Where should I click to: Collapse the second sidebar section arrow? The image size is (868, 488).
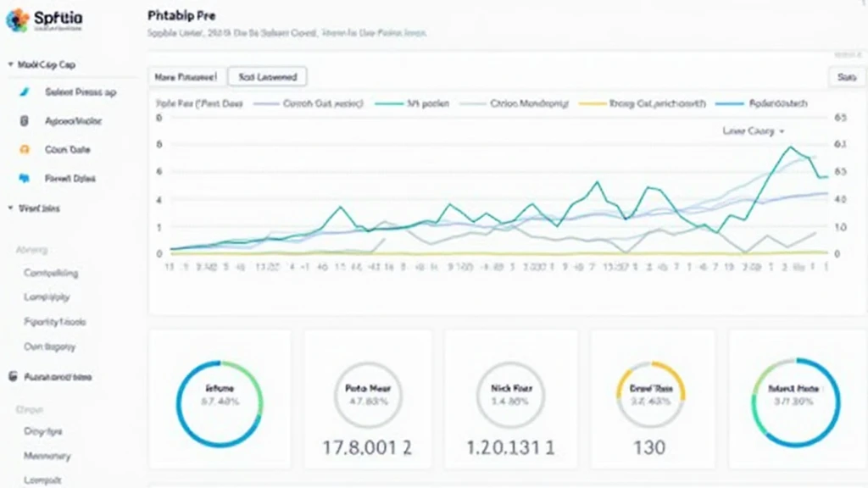(10, 208)
